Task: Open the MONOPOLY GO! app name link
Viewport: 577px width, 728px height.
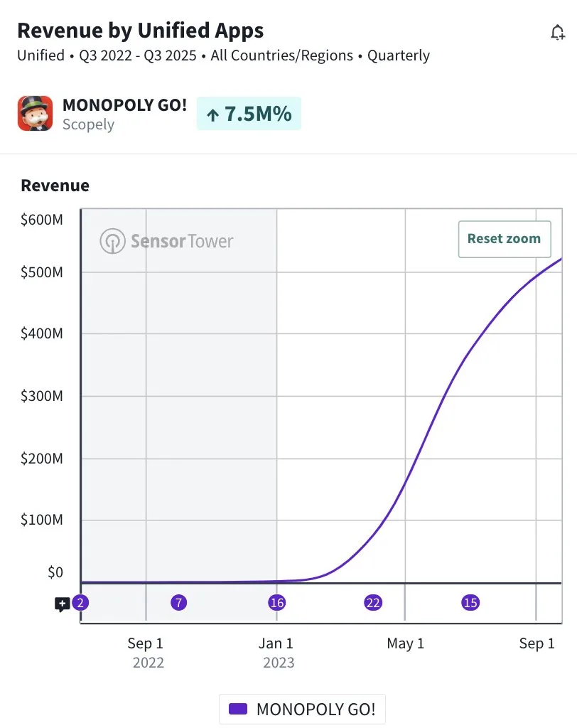Action: (125, 105)
